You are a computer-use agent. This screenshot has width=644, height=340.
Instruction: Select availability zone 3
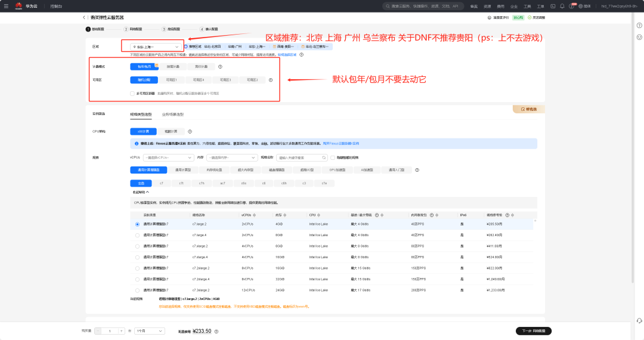click(225, 80)
